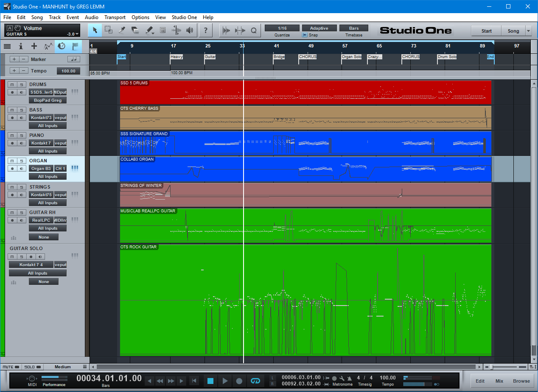Click the Rewind transport button
Screen dimensions: 538x392
160,381
